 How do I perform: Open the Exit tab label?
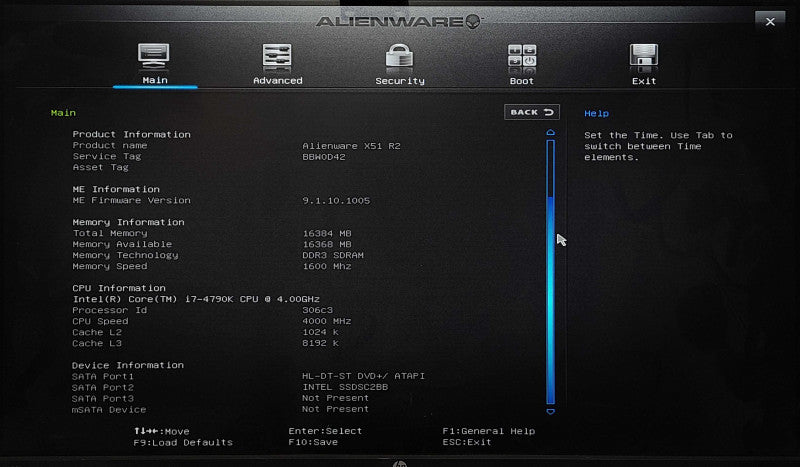[644, 81]
